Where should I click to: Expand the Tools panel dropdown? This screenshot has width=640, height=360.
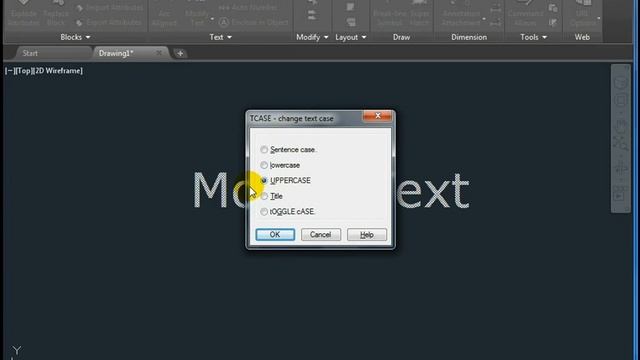[x=544, y=38]
